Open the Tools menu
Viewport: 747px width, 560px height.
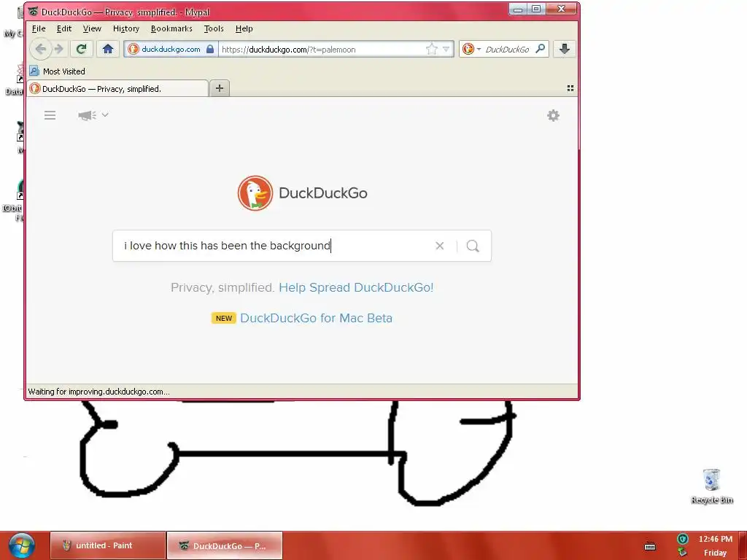(214, 28)
